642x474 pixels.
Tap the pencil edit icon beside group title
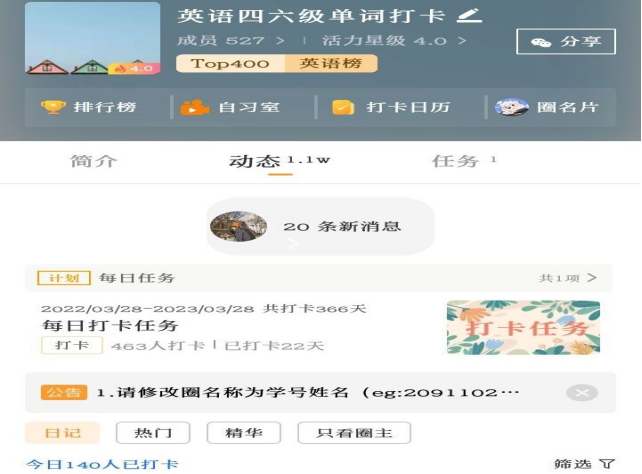coord(469,16)
